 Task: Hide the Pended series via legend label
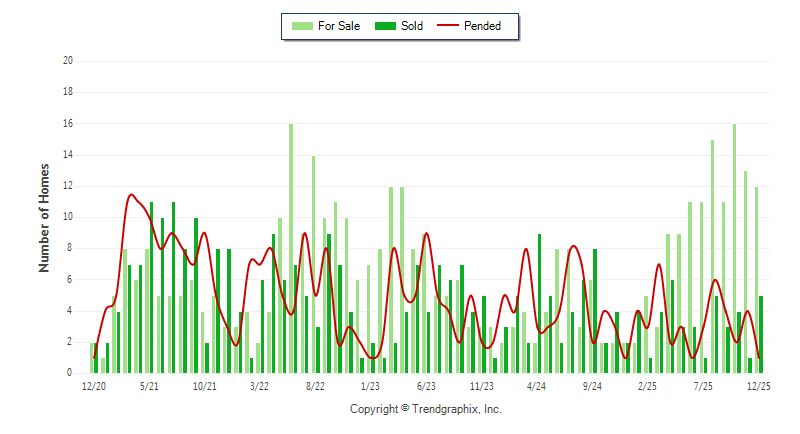[x=483, y=26]
